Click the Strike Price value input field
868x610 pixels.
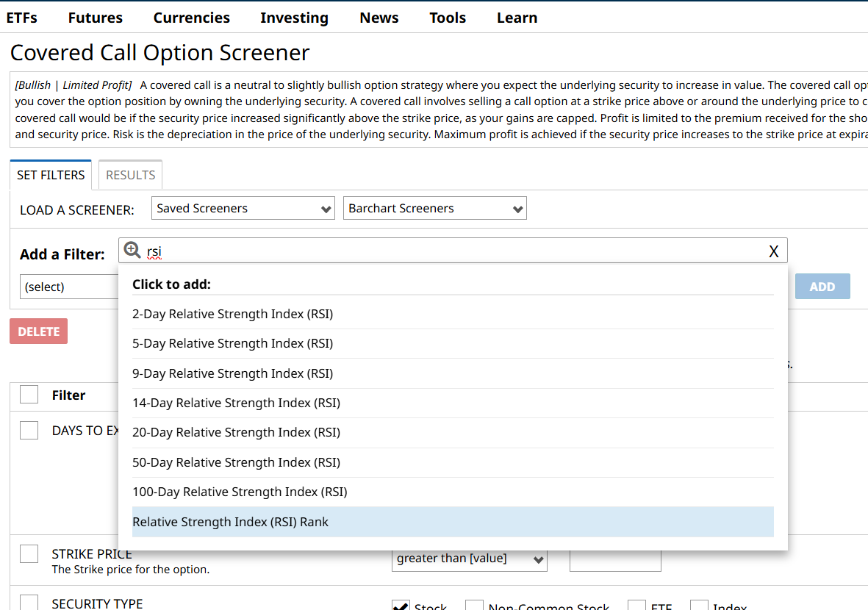(x=615, y=559)
